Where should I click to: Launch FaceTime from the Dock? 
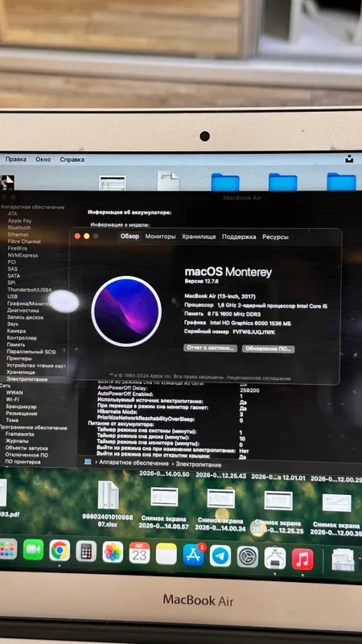(33, 550)
